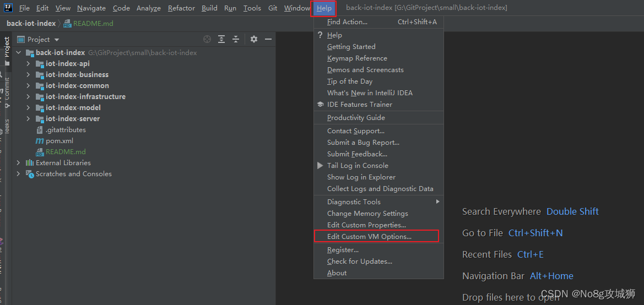Image resolution: width=644 pixels, height=305 pixels.
Task: Click the Tail Log in Console play icon
Action: click(321, 166)
